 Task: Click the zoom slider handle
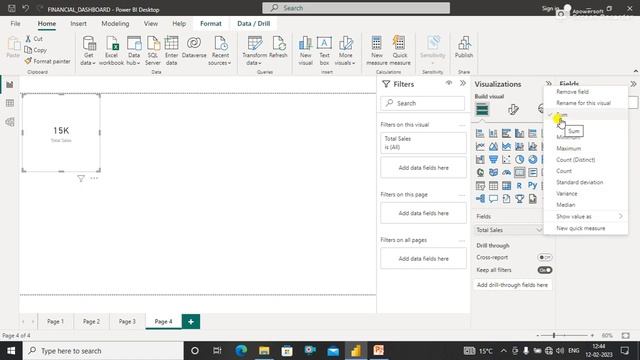pyautogui.click(x=554, y=336)
